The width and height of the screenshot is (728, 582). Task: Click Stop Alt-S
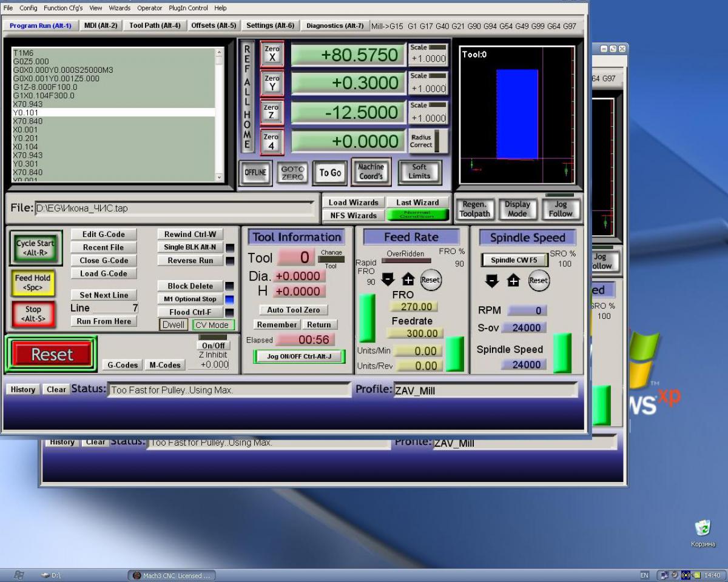pos(33,313)
